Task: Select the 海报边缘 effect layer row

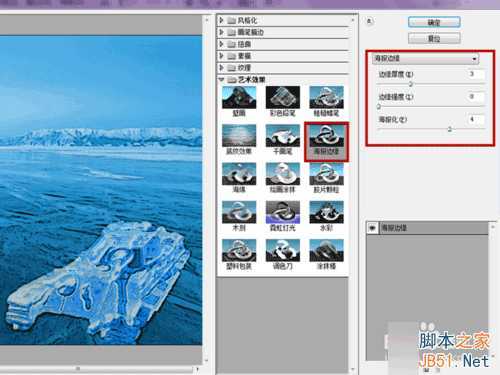Action: (427, 228)
